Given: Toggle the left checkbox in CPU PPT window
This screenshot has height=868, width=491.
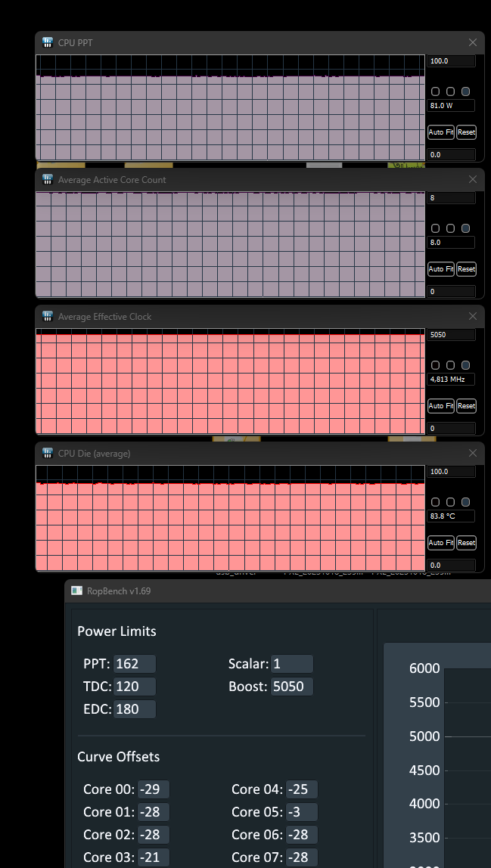Looking at the screenshot, I should (x=435, y=91).
